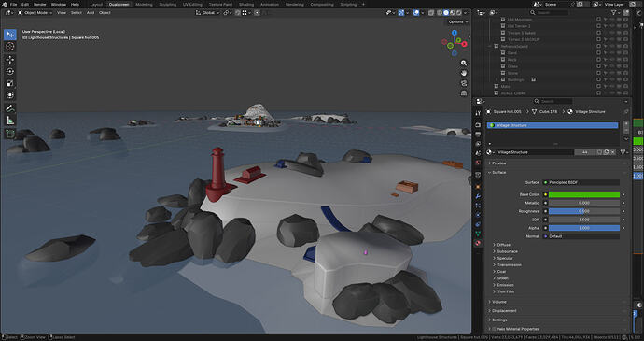The height and width of the screenshot is (341, 644).
Task: Adjust the Roughness slider
Action: coord(584,211)
